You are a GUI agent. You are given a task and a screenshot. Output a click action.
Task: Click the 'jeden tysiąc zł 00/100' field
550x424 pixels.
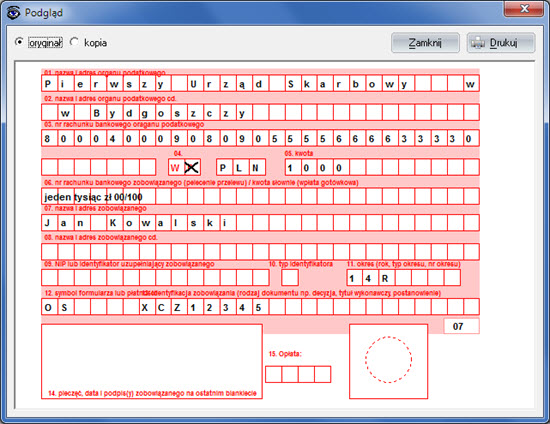click(260, 196)
